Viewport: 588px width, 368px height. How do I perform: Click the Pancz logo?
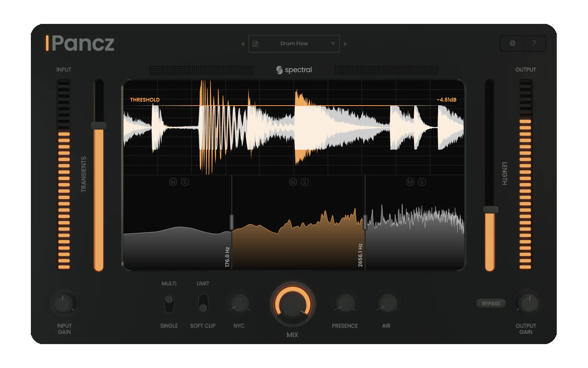[80, 43]
